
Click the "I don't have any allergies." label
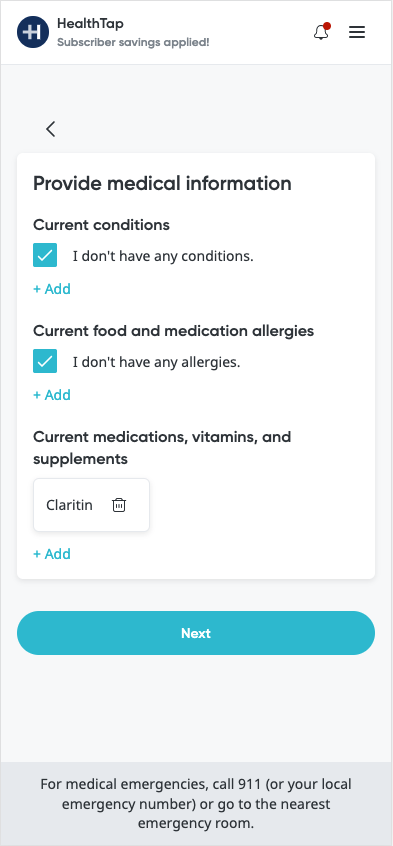click(x=157, y=361)
